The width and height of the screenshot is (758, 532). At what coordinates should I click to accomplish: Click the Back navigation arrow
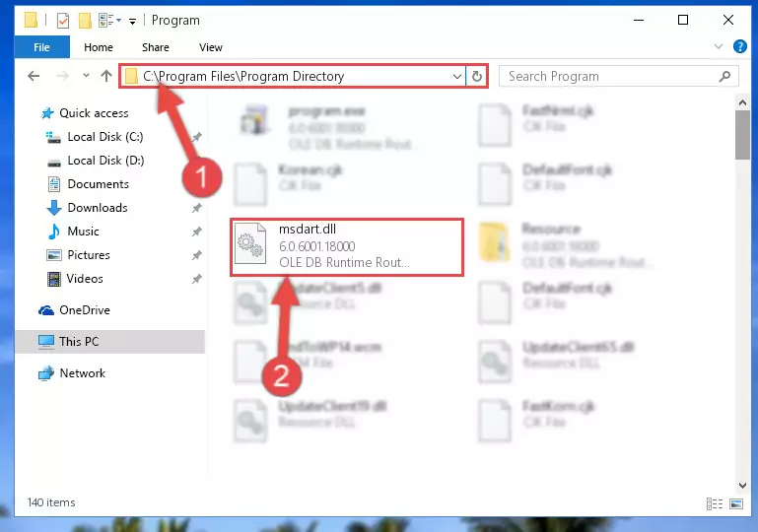[34, 76]
